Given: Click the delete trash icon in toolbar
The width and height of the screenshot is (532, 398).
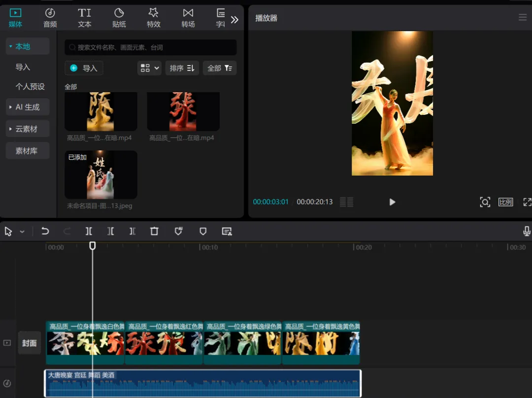Looking at the screenshot, I should (x=154, y=231).
